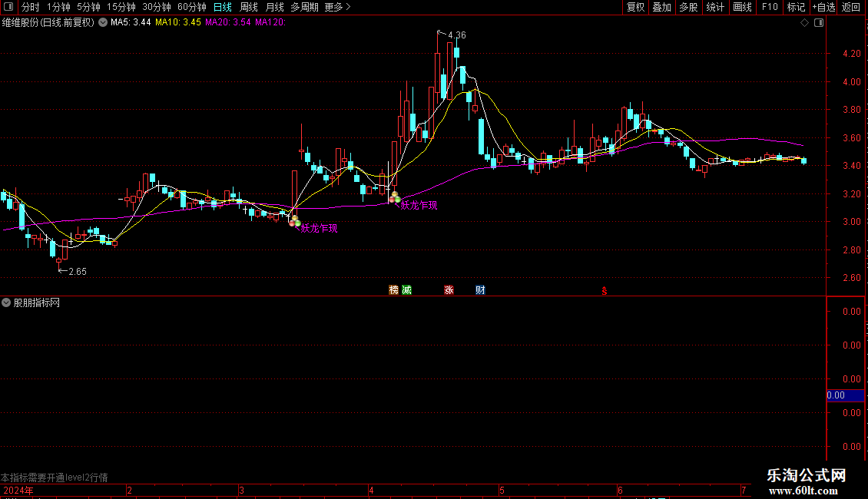The height and width of the screenshot is (499, 868).
Task: Switch to 15分钟 period tab
Action: [121, 7]
